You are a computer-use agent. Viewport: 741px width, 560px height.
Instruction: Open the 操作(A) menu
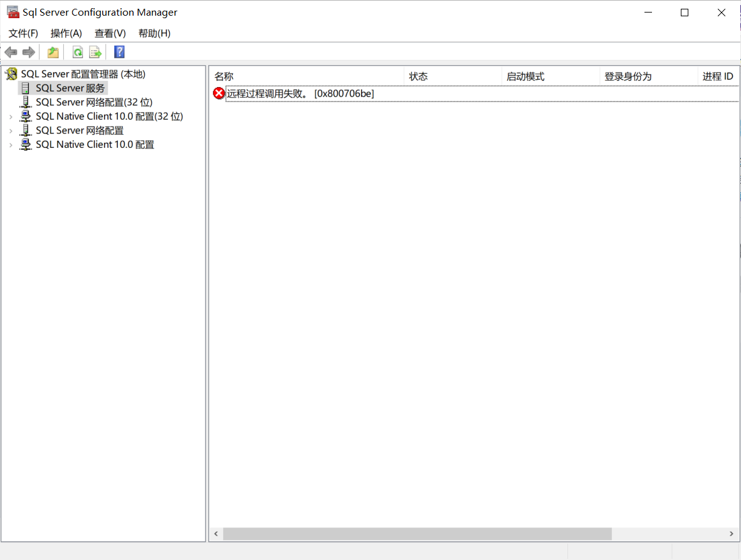pos(66,33)
